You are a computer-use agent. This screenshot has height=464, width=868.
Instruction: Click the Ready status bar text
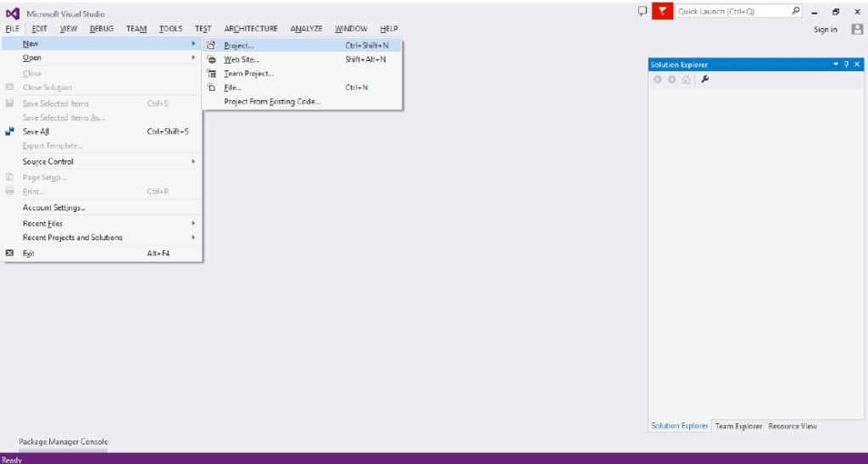pos(12,460)
